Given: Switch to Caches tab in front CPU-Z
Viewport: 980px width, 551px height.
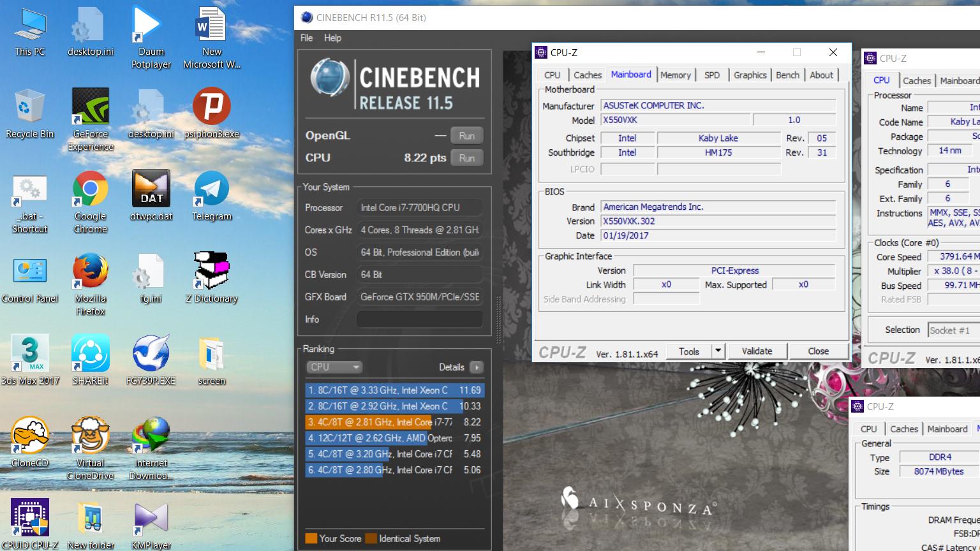Looking at the screenshot, I should click(587, 75).
